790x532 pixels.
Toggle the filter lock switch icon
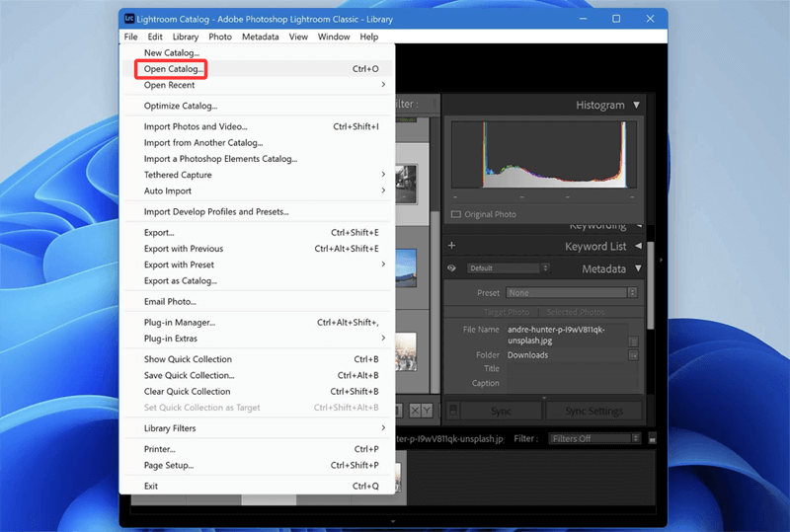point(653,439)
